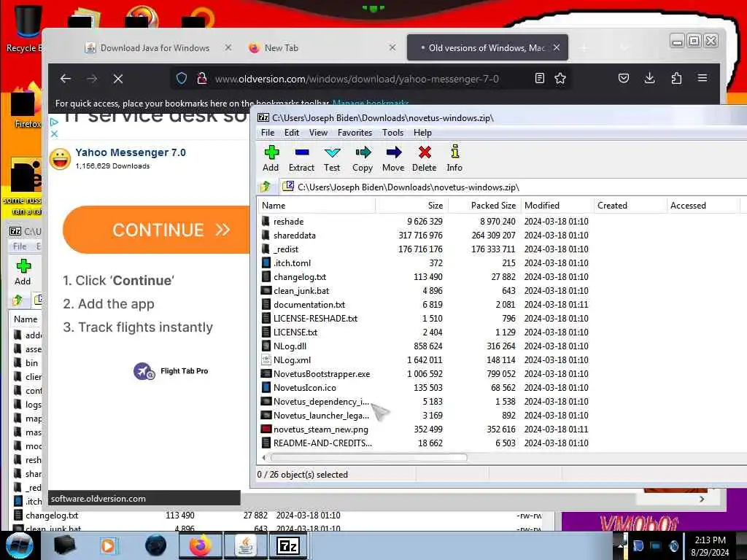Open the Yahoo Messenger 7.0 link
This screenshot has height=560, width=747.
[131, 152]
